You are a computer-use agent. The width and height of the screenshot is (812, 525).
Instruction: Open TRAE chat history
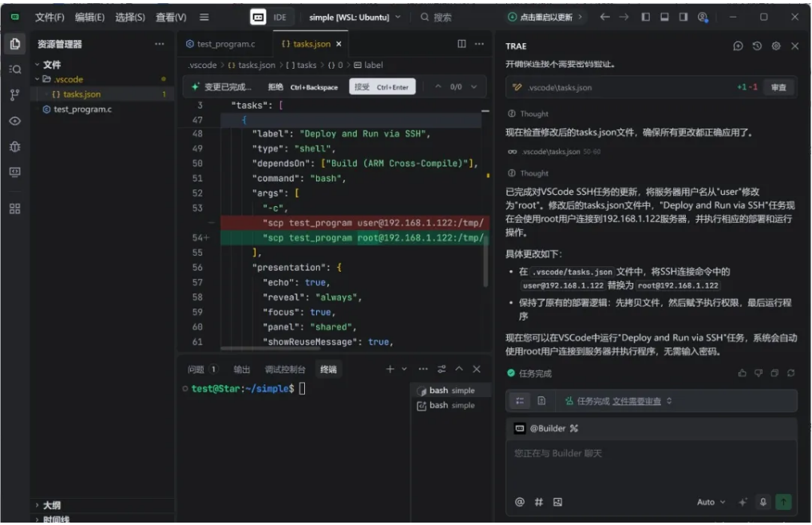[757, 46]
